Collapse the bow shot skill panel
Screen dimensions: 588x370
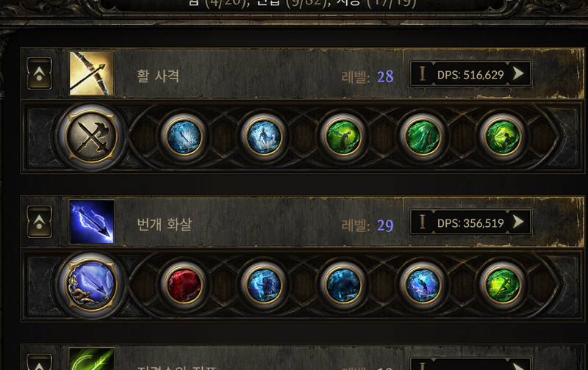(x=40, y=73)
